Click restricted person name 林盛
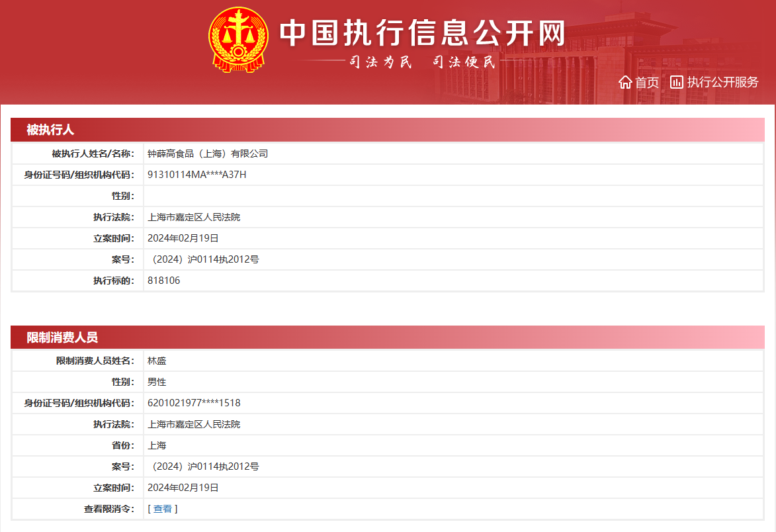The width and height of the screenshot is (776, 532). click(x=157, y=361)
